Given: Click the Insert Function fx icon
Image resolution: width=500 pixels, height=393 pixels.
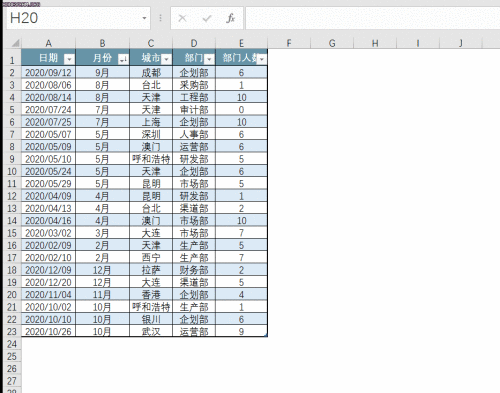Looking at the screenshot, I should pos(230,18).
